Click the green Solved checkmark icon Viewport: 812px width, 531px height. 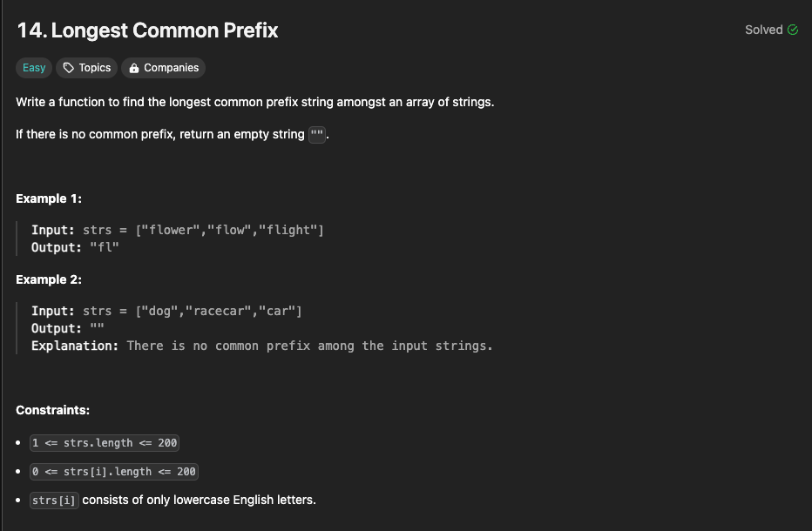click(x=793, y=30)
